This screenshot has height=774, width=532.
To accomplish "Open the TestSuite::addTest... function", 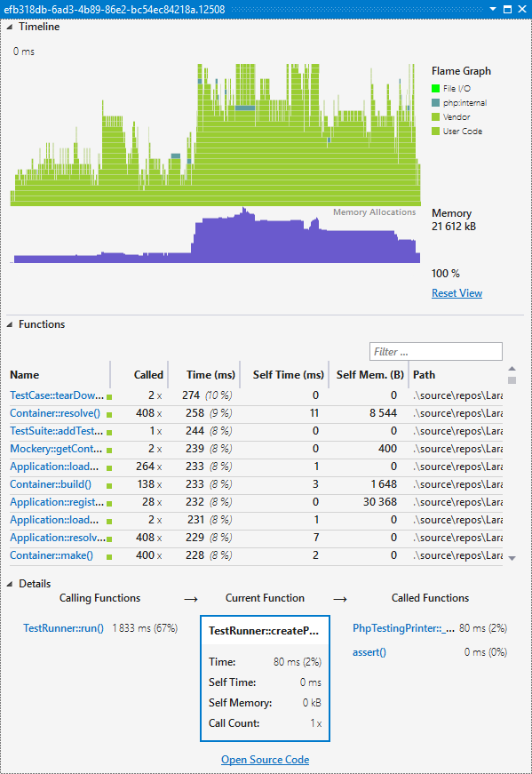I will pyautogui.click(x=56, y=431).
